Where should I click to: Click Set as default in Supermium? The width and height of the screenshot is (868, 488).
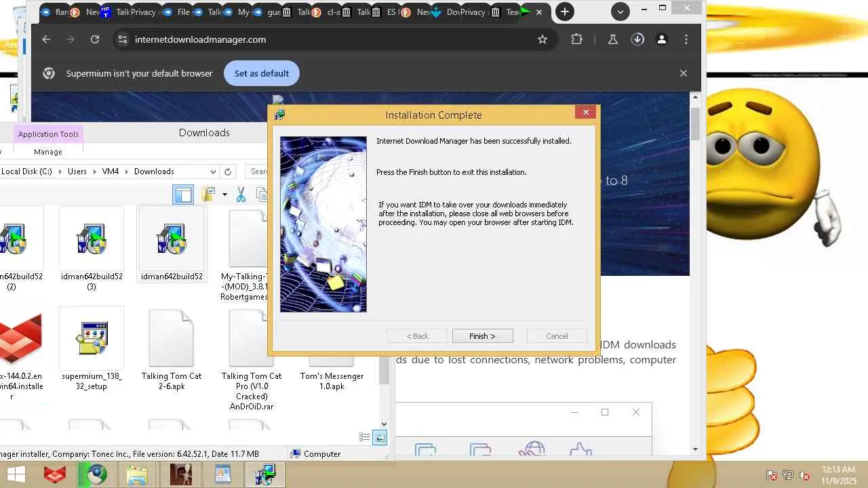(x=262, y=73)
